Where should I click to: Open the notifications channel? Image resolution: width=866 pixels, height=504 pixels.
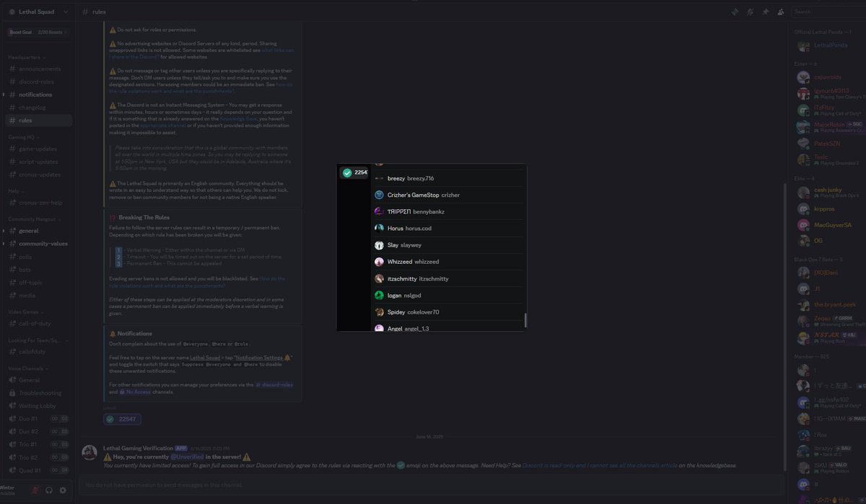tap(39, 94)
